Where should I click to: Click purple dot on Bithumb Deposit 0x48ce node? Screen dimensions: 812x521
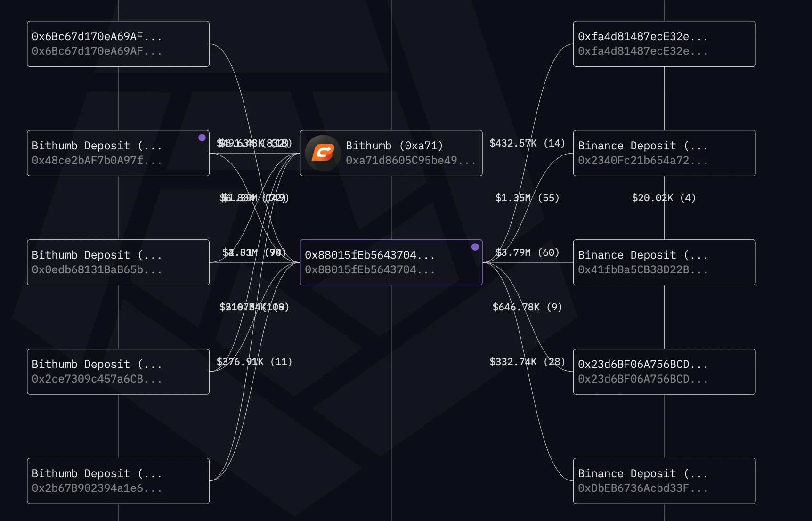tap(202, 138)
